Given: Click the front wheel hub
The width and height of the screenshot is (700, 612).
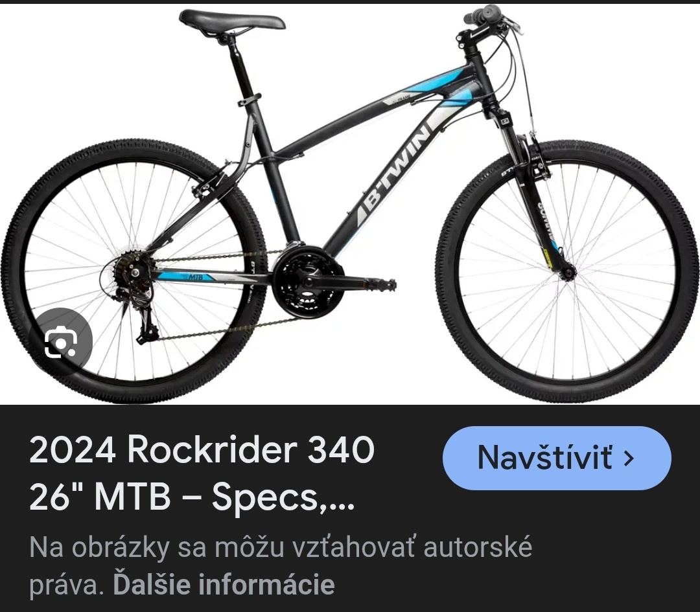Looking at the screenshot, I should coord(568,272).
